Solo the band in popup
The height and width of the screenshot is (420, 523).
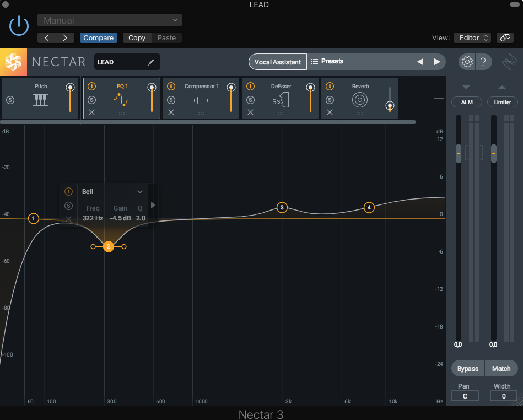(68, 206)
